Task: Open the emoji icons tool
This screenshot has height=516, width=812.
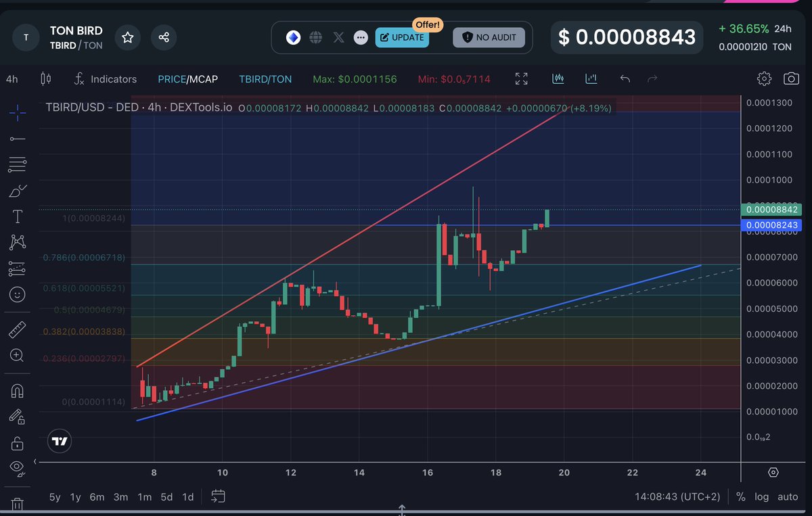Action: pyautogui.click(x=18, y=294)
